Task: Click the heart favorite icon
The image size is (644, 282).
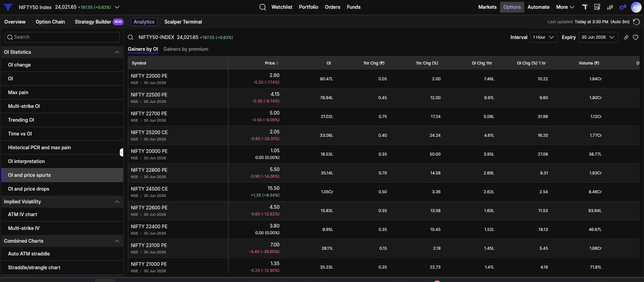Action: click(636, 37)
